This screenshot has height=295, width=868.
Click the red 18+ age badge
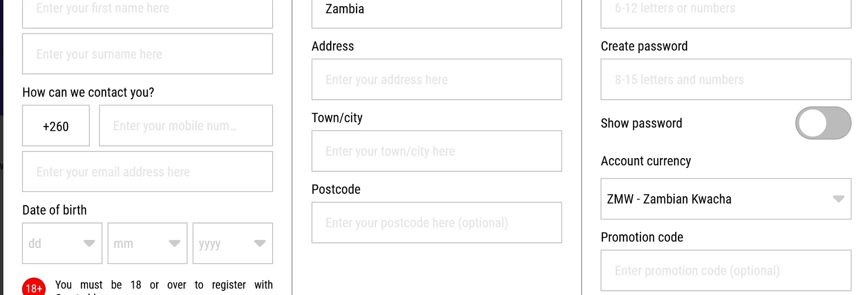tap(34, 287)
